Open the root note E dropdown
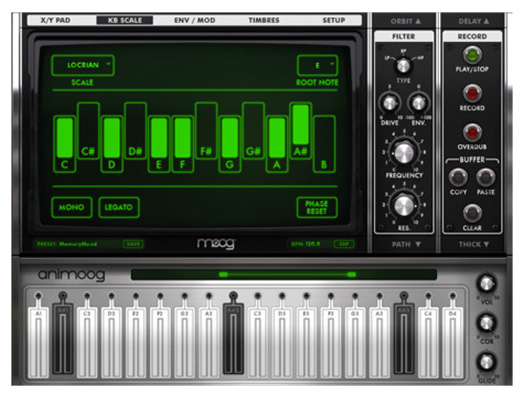The width and height of the screenshot is (525, 399). [317, 65]
